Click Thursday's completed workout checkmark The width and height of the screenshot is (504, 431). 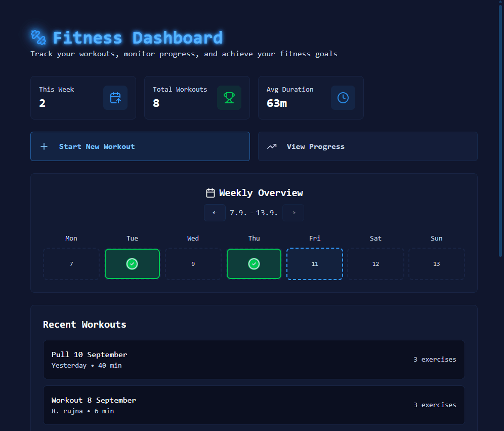(254, 264)
